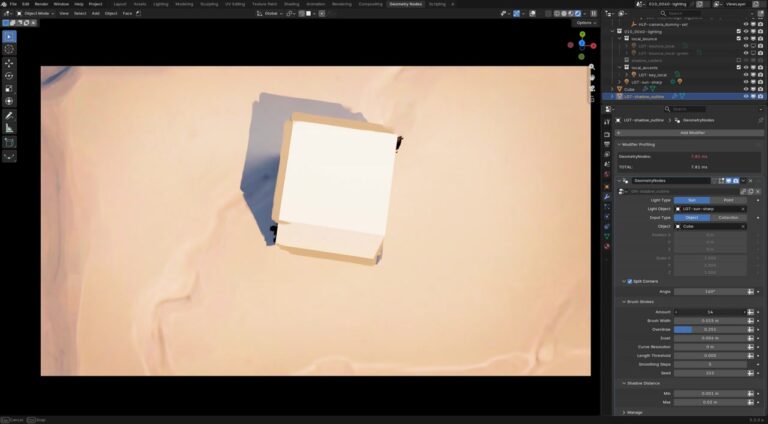
Task: Collapse the local_accents collection
Action: click(x=620, y=68)
